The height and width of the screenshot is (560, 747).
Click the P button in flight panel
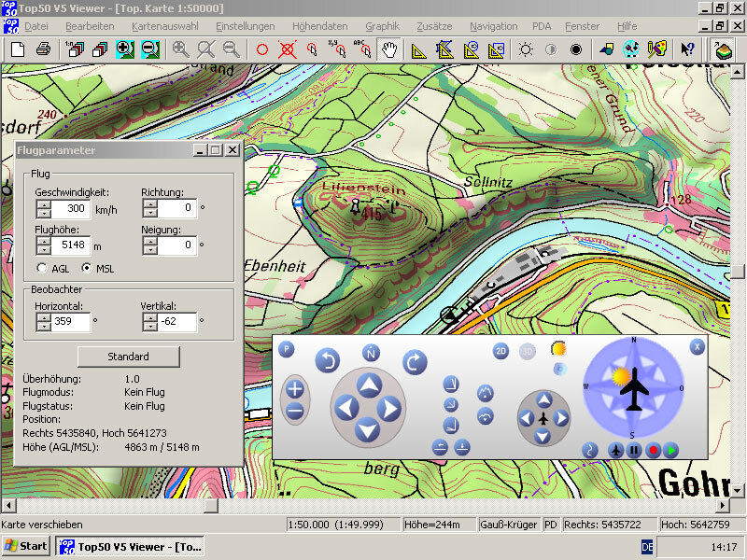pyautogui.click(x=287, y=349)
